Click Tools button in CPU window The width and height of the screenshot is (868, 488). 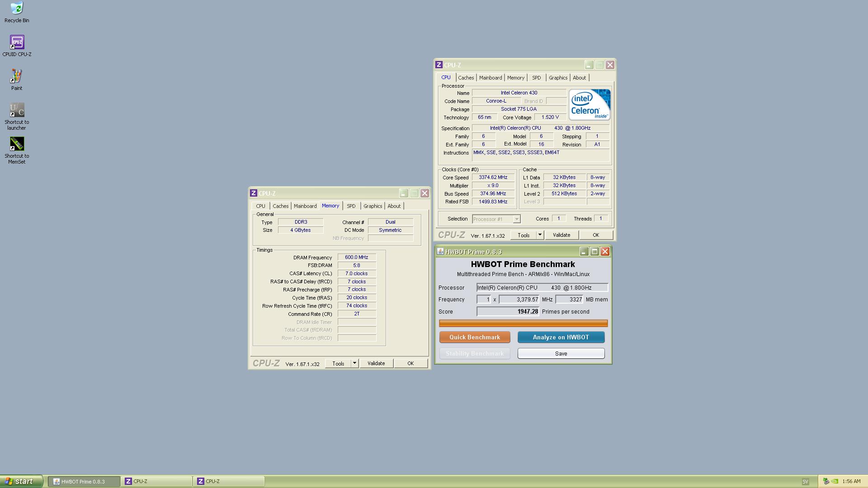(x=524, y=235)
